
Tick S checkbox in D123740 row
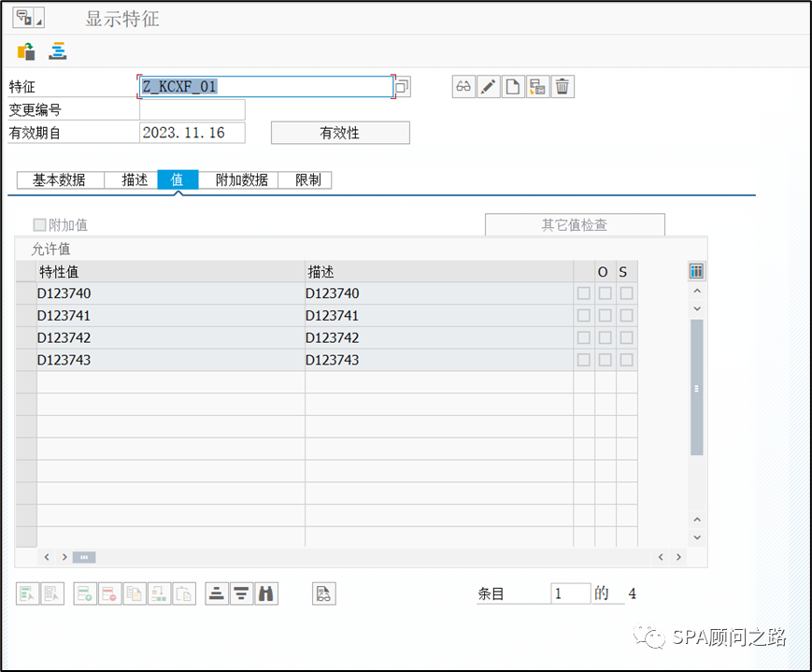pos(627,293)
